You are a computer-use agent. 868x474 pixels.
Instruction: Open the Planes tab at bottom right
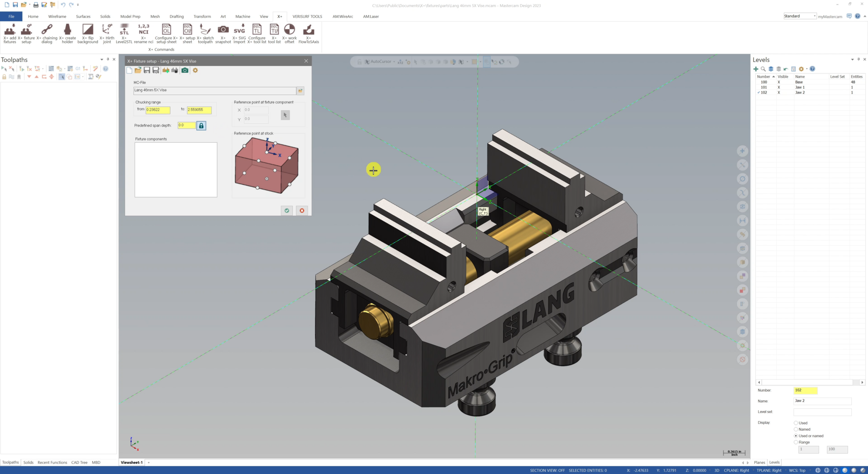tap(759, 462)
